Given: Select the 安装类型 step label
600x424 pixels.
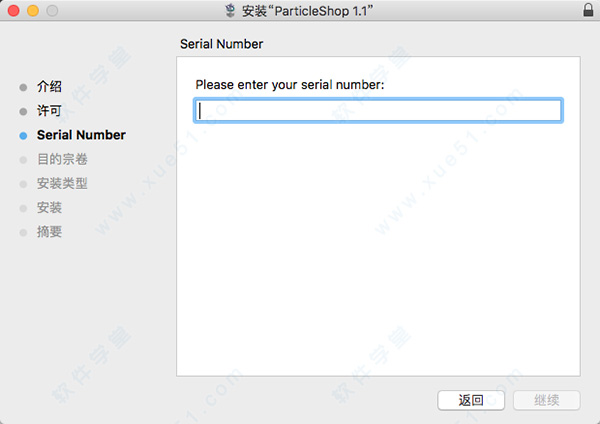Looking at the screenshot, I should tap(62, 183).
